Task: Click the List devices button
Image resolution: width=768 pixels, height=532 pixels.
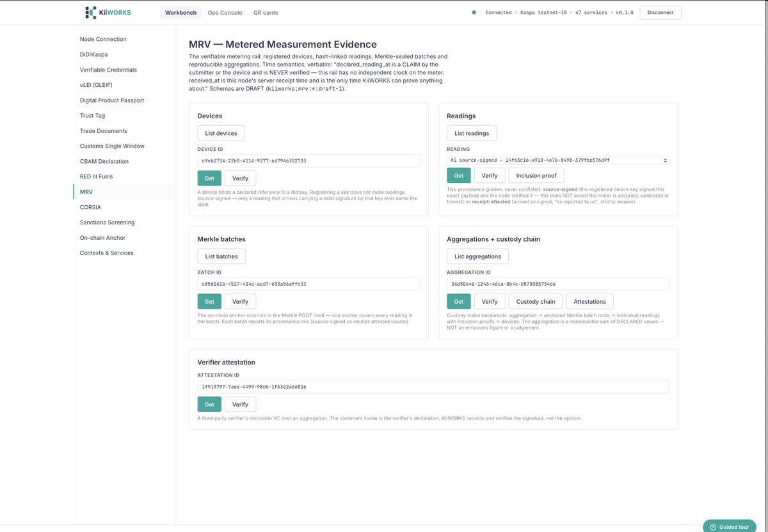Action: click(221, 133)
